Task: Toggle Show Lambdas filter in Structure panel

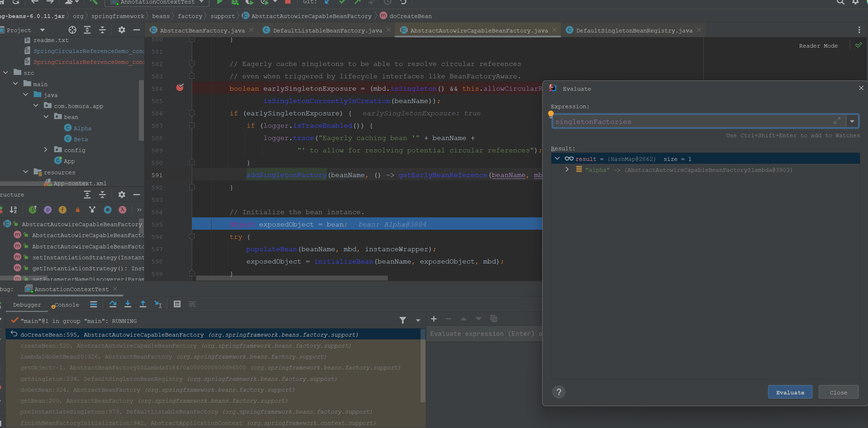Action: coord(122,210)
